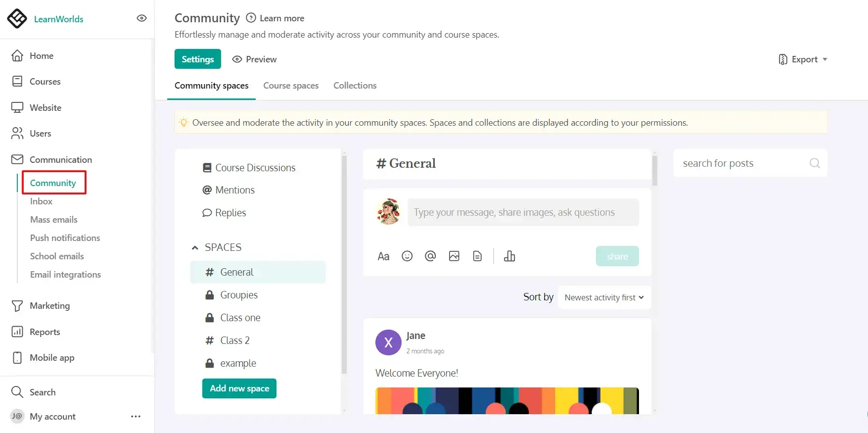Collapse the SPACES section chevron
This screenshot has width=868, height=433.
pos(195,247)
